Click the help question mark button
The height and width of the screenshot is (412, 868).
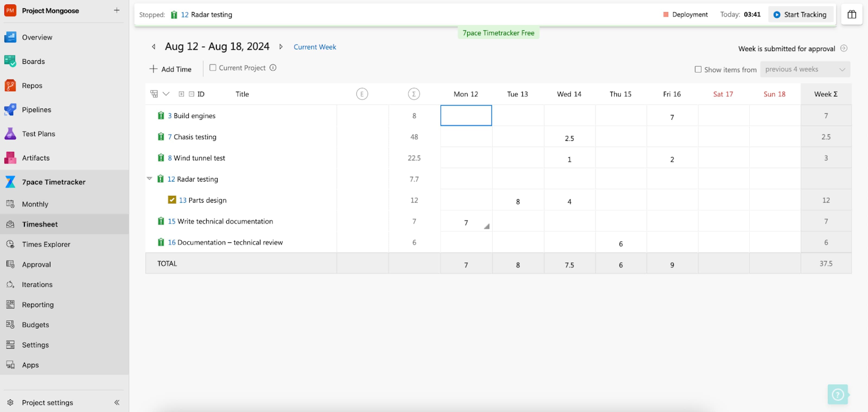(x=838, y=394)
